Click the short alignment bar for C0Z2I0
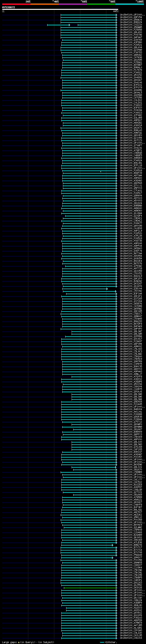Viewport: 146px width, 644px height. [59, 25]
